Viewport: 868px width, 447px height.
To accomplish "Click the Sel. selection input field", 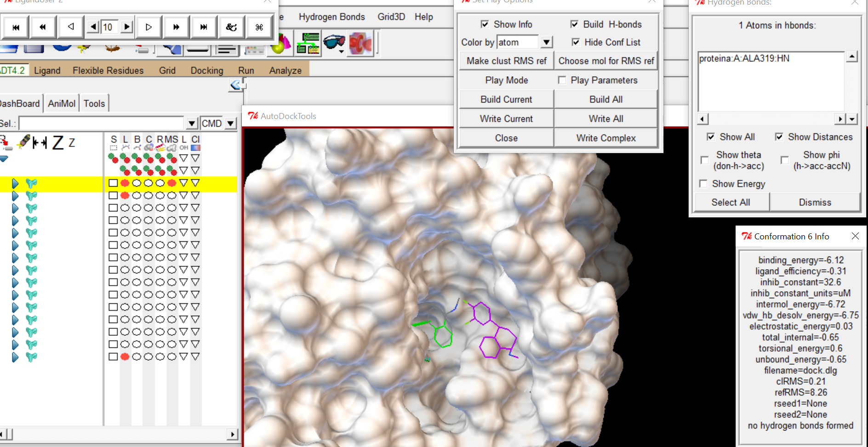I will click(102, 123).
